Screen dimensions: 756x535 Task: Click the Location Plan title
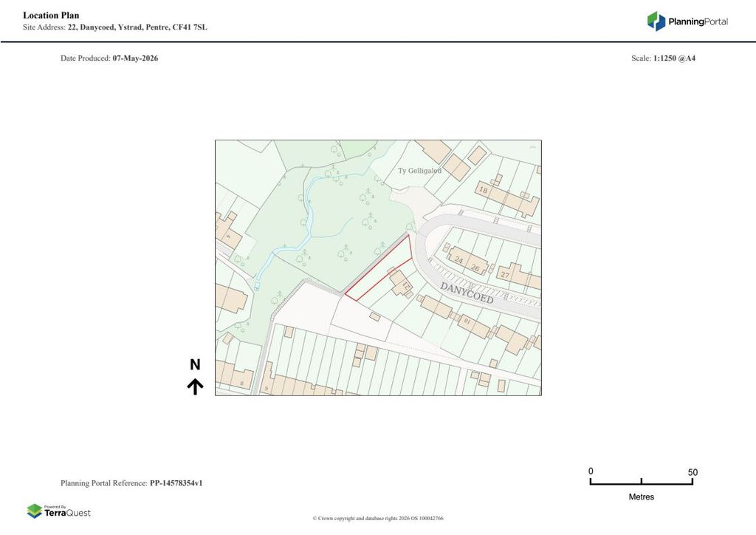pyautogui.click(x=51, y=16)
